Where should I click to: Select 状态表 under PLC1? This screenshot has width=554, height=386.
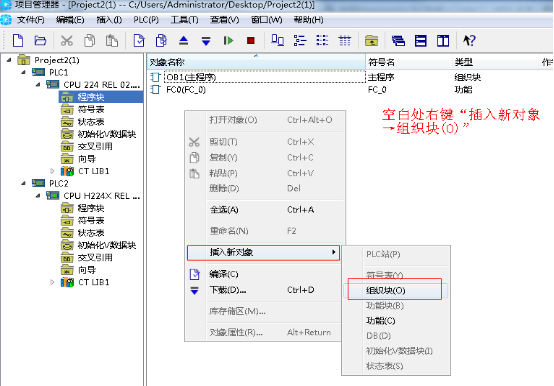pyautogui.click(x=90, y=122)
